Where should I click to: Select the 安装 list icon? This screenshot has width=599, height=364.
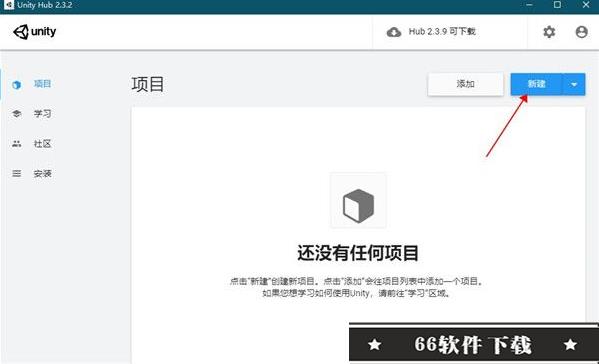16,174
